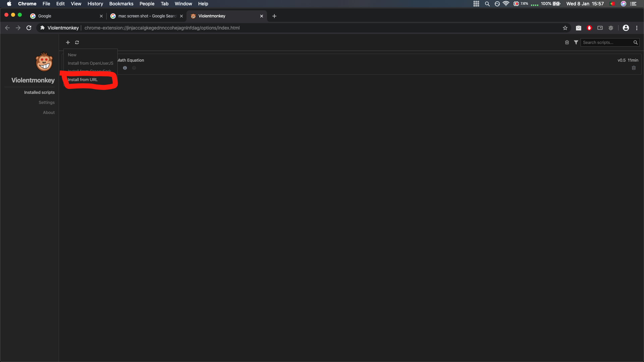Click the Installed scripts sidebar link

39,93
